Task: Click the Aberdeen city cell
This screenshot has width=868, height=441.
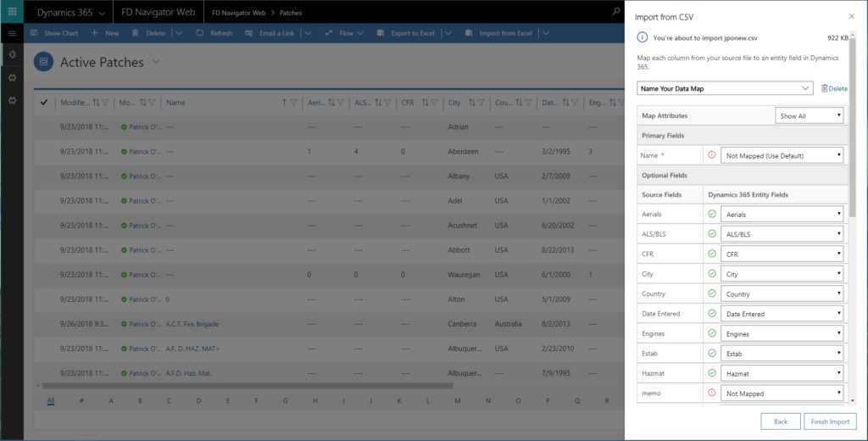Action: click(463, 152)
